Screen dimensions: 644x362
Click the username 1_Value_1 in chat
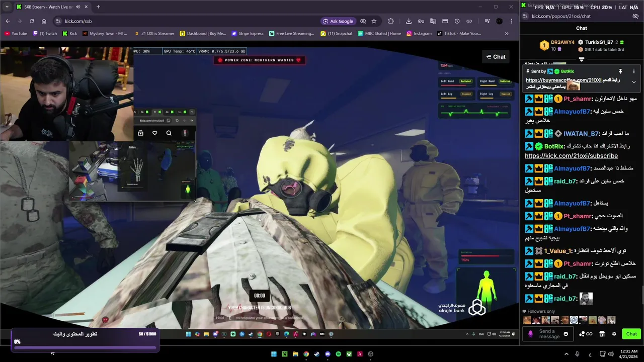pos(557,251)
